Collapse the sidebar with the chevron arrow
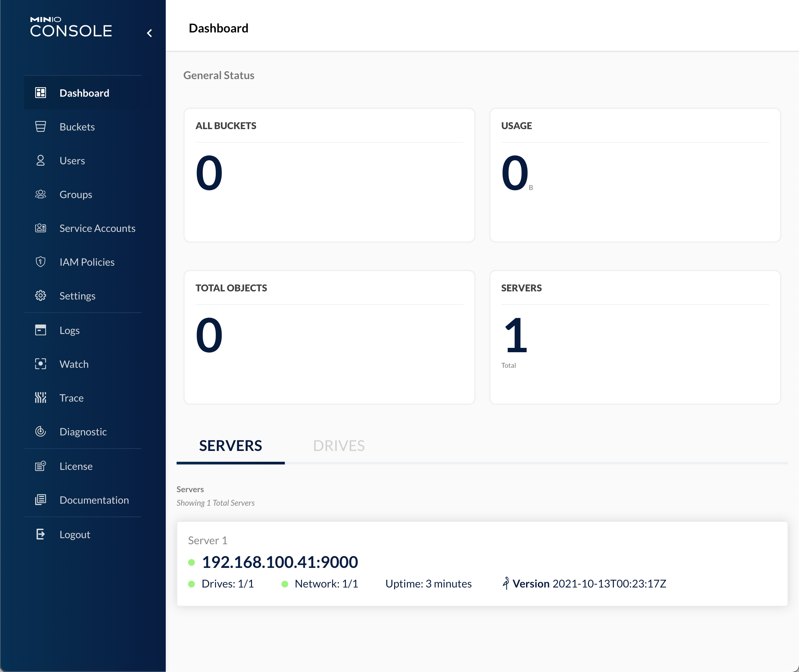799x672 pixels. (150, 33)
